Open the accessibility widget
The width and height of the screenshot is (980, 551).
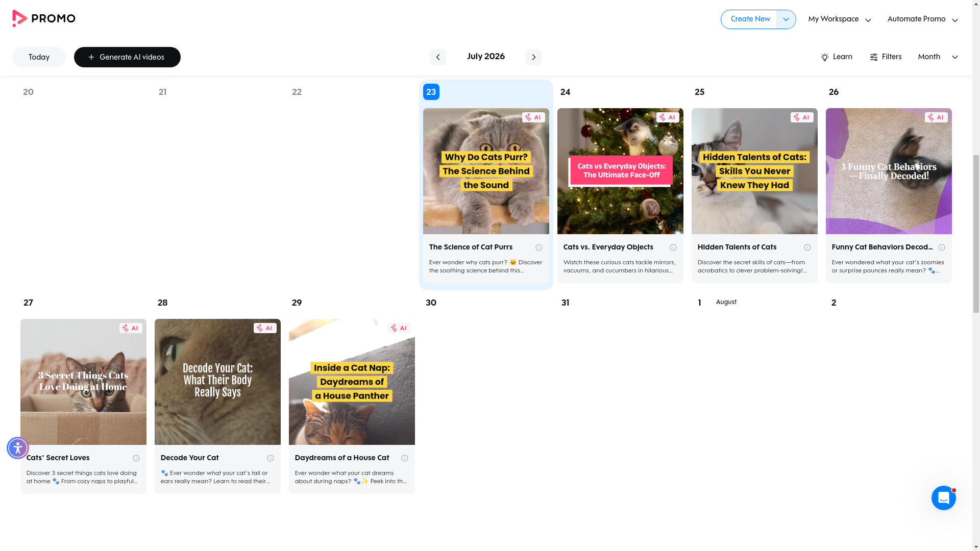pyautogui.click(x=18, y=448)
